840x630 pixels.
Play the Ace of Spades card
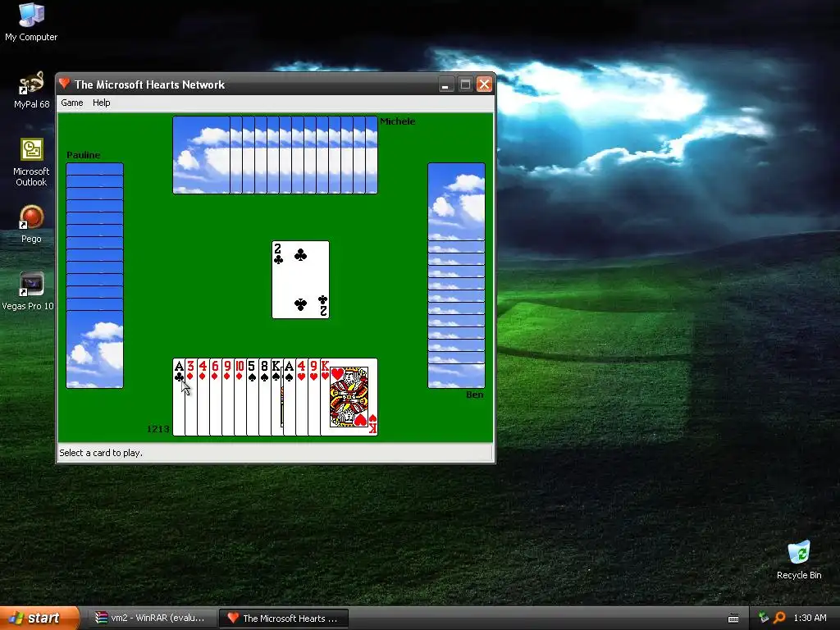[290, 397]
